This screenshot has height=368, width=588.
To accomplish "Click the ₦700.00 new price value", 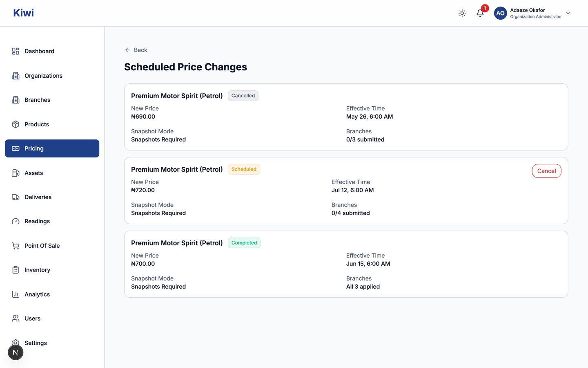I will click(143, 264).
